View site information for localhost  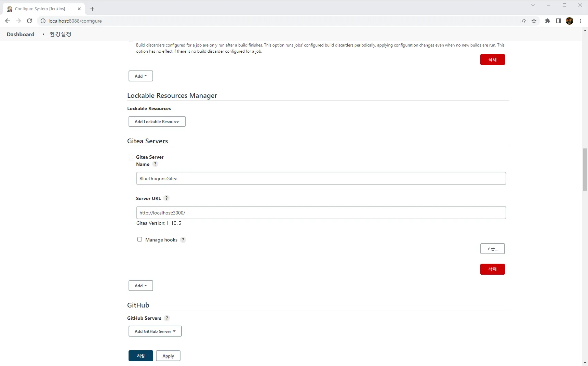click(x=43, y=21)
